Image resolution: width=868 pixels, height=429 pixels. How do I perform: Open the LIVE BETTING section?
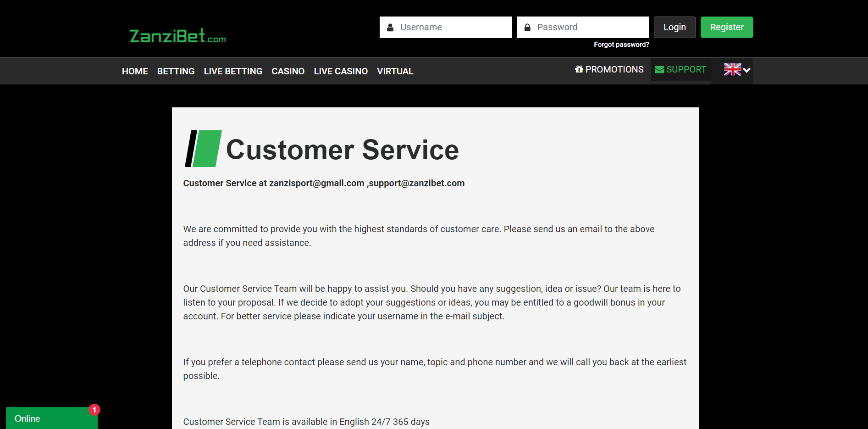(233, 71)
